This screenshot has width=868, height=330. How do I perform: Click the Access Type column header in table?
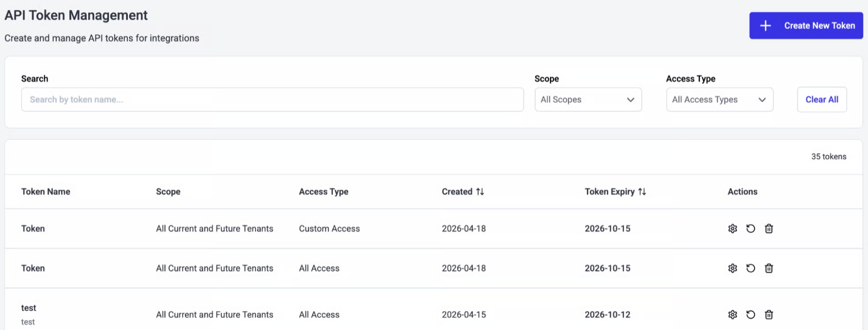(x=324, y=192)
